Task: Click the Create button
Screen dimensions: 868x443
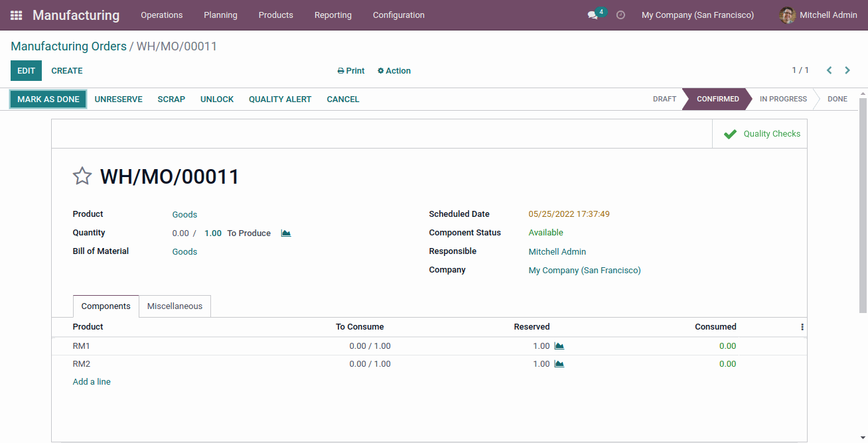Action: (x=67, y=71)
